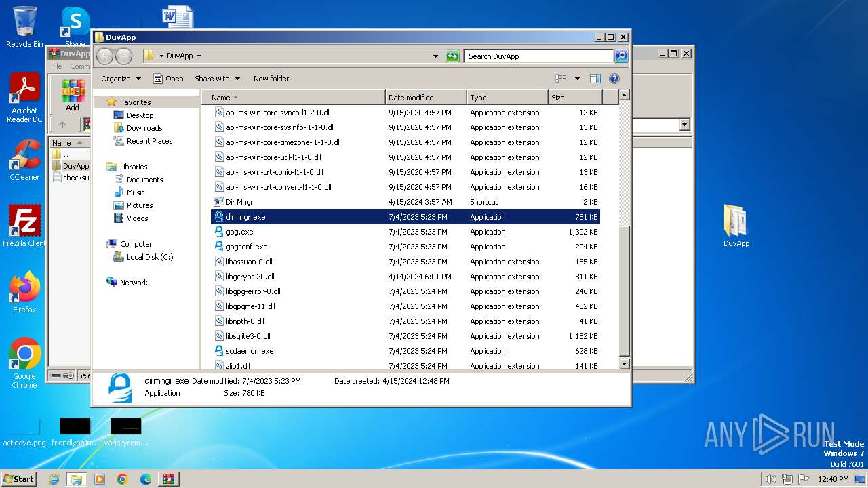
Task: Click in the Search DuvApp field
Action: tap(539, 56)
